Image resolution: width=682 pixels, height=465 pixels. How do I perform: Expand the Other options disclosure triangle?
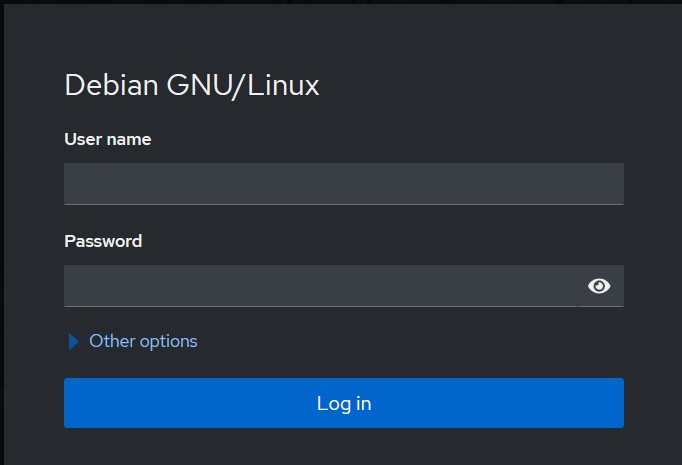point(74,341)
